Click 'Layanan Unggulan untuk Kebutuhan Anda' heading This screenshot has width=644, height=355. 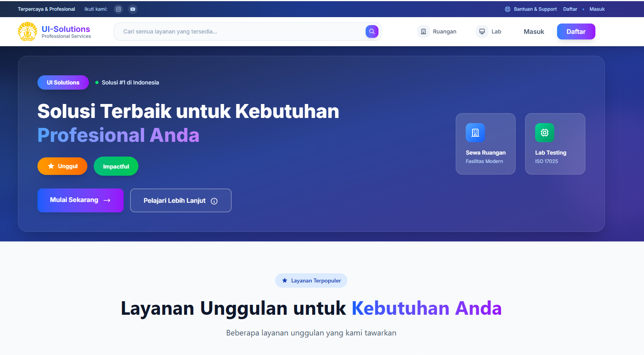tap(311, 308)
